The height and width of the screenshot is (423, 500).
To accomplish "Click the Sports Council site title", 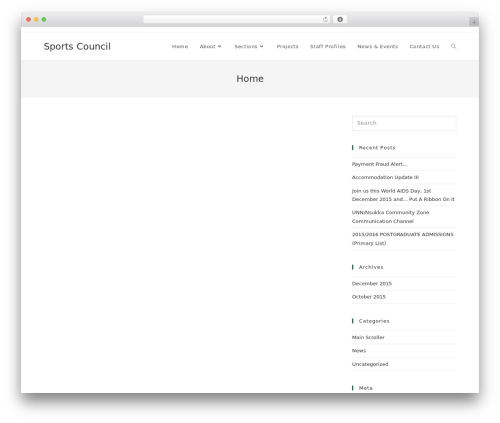I will click(77, 46).
